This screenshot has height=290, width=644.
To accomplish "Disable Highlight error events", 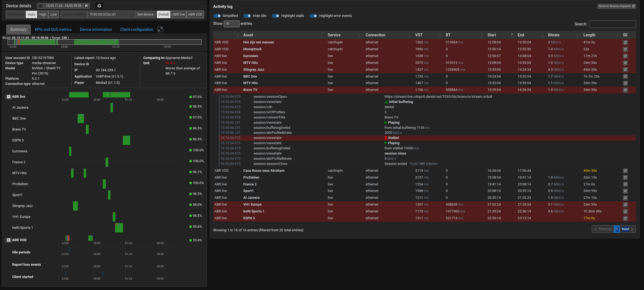I will pos(313,16).
